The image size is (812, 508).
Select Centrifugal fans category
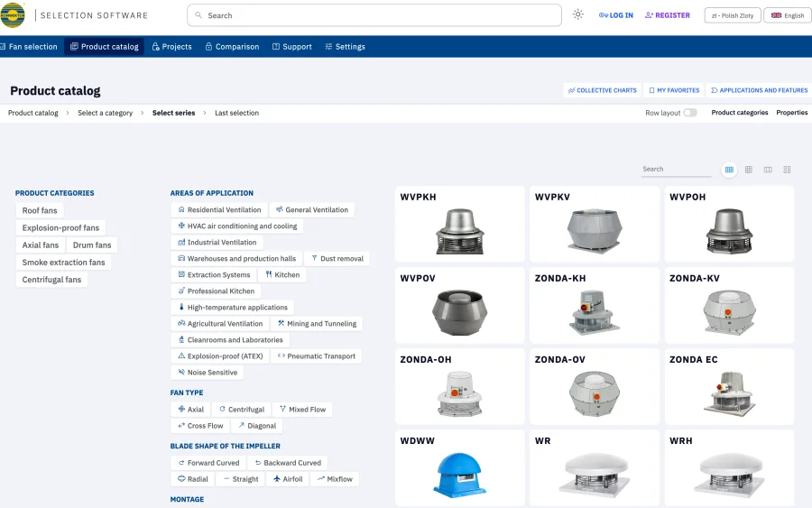51,280
